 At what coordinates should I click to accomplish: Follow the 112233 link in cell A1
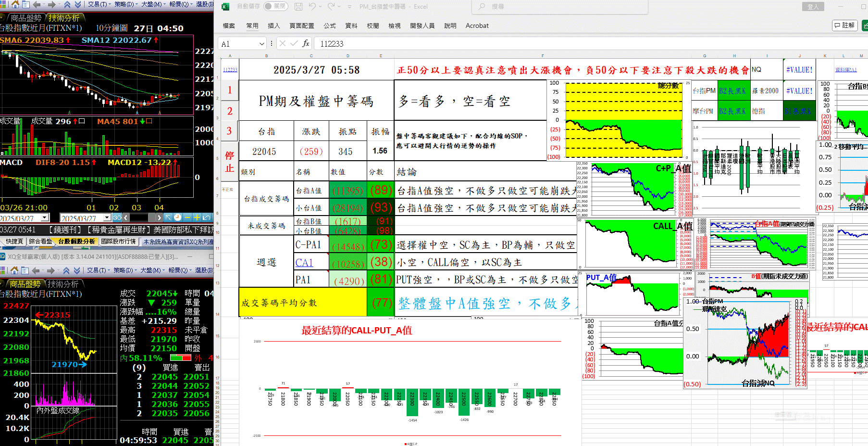230,70
